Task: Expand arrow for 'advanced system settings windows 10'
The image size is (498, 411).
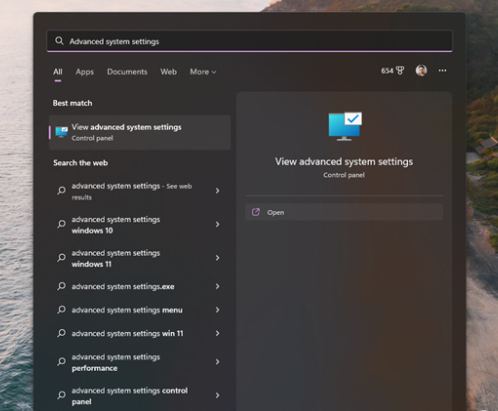Action: [x=217, y=224]
